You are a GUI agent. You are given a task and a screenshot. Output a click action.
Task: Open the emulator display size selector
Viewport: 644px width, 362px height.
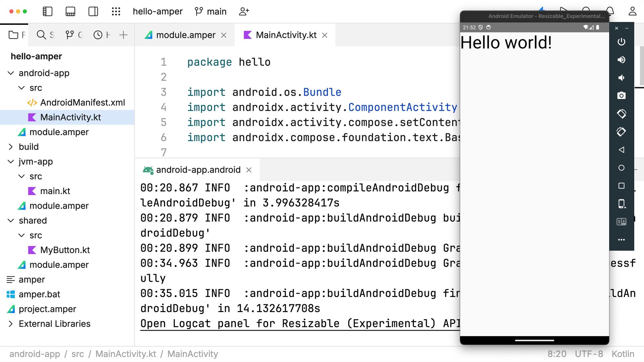[622, 204]
